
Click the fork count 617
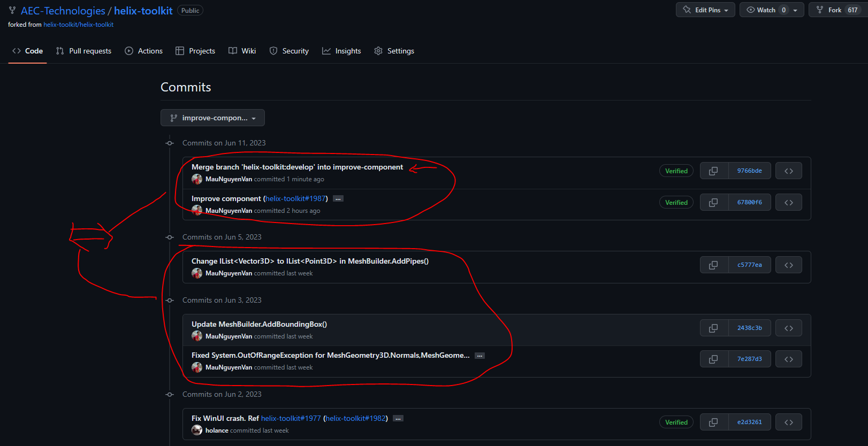pos(852,10)
